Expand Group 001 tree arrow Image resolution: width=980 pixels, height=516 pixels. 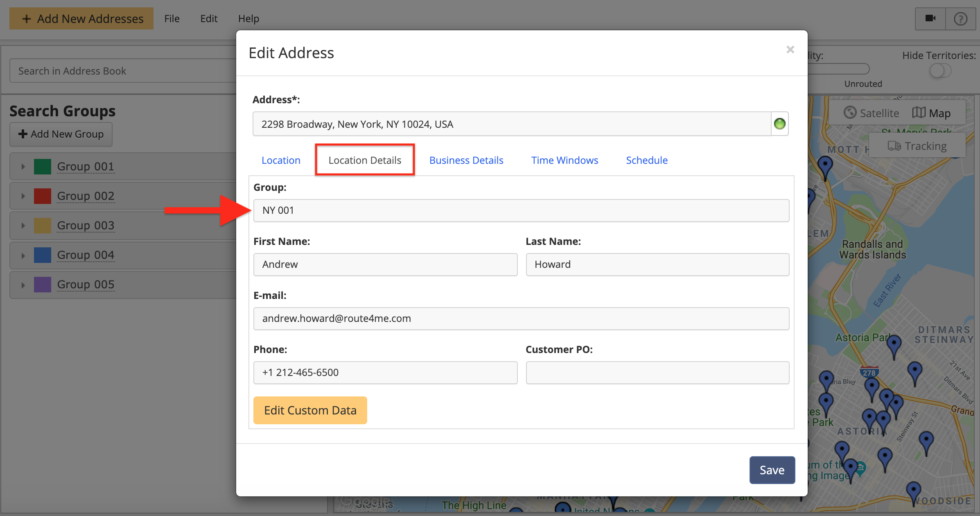click(23, 167)
